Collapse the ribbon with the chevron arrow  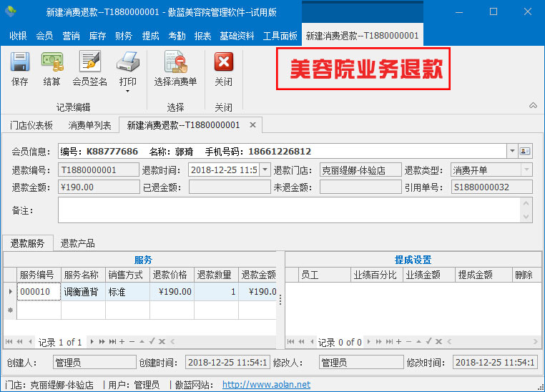pyautogui.click(x=533, y=106)
